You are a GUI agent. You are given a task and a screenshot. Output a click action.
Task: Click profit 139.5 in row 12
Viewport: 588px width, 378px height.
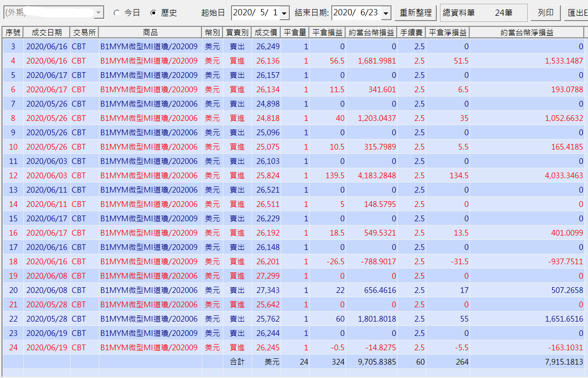335,175
